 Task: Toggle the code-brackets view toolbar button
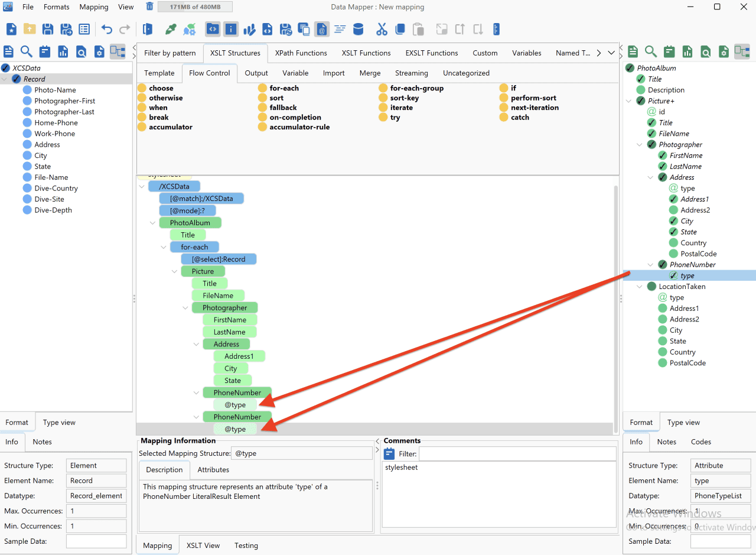coord(213,29)
